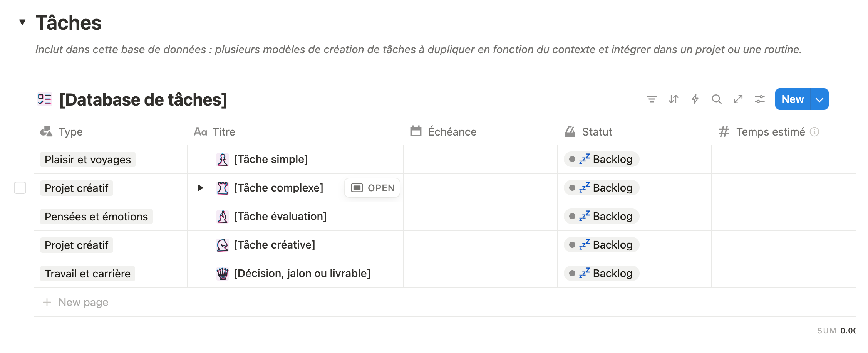Click the search magnifier icon
Screen dimensions: 868x353
tap(716, 99)
